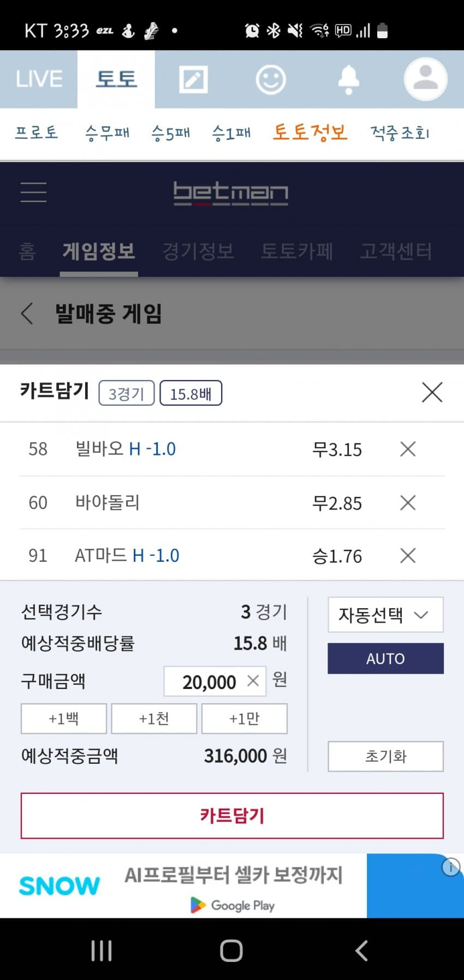Remove game 58 빌바오 from cart
The height and width of the screenshot is (980, 464).
[408, 449]
